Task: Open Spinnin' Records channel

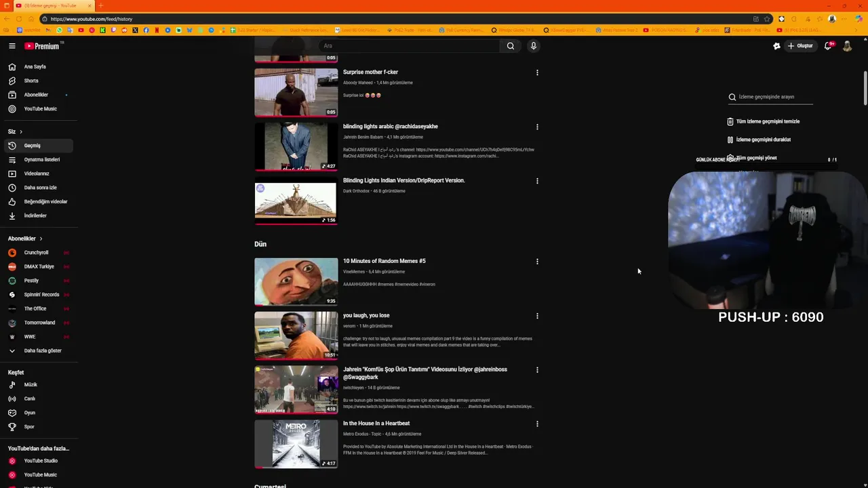Action: (38, 295)
